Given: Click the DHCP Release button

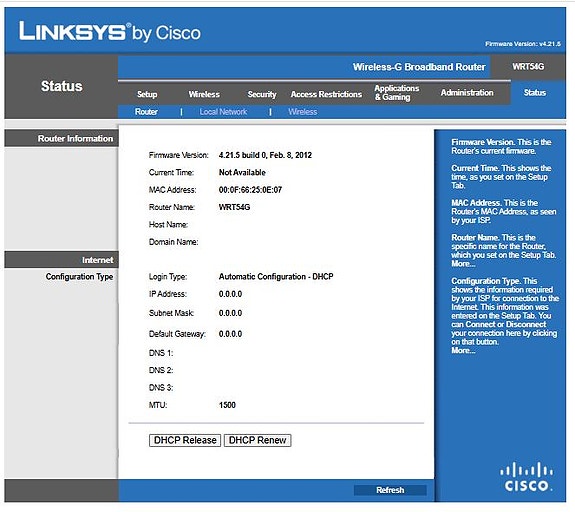Looking at the screenshot, I should click(x=185, y=440).
